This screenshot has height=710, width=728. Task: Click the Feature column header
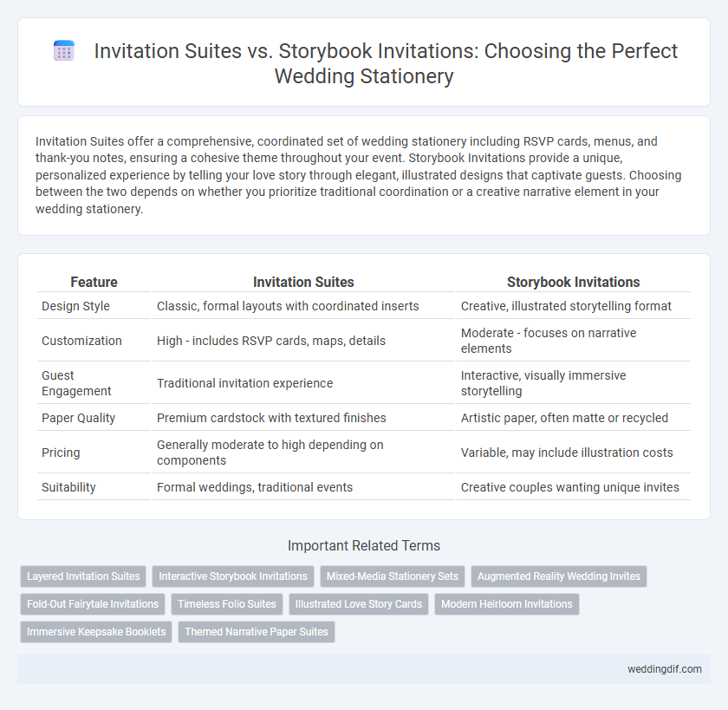(94, 282)
